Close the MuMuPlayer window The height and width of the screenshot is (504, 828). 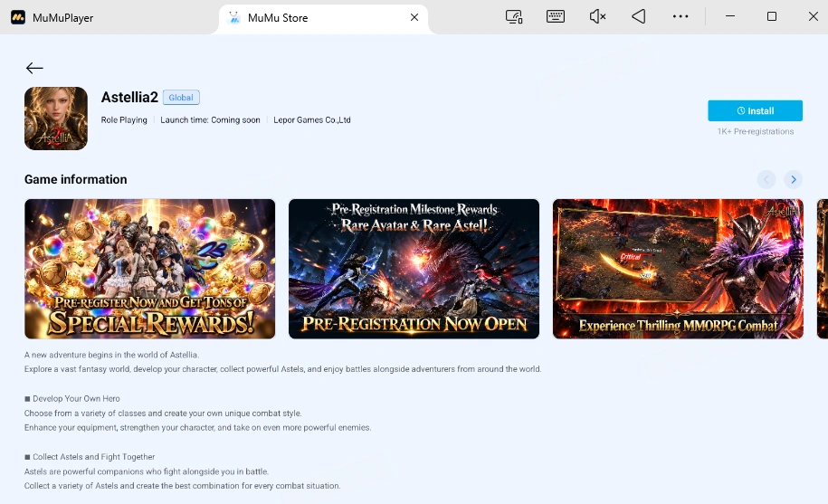pyautogui.click(x=814, y=16)
